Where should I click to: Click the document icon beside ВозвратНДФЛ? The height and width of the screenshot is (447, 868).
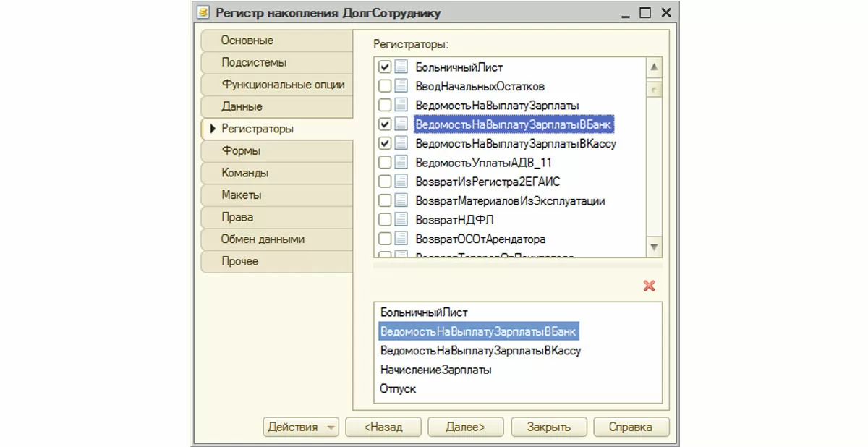(x=401, y=219)
